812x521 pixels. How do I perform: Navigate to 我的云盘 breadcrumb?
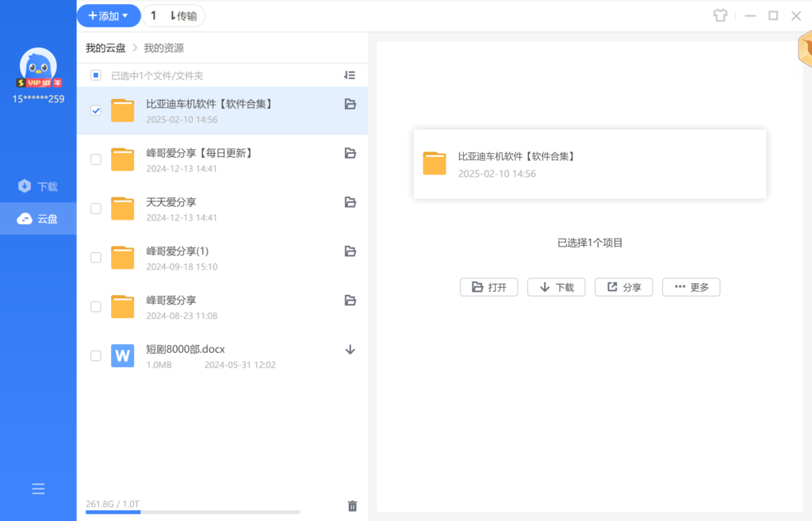[105, 48]
